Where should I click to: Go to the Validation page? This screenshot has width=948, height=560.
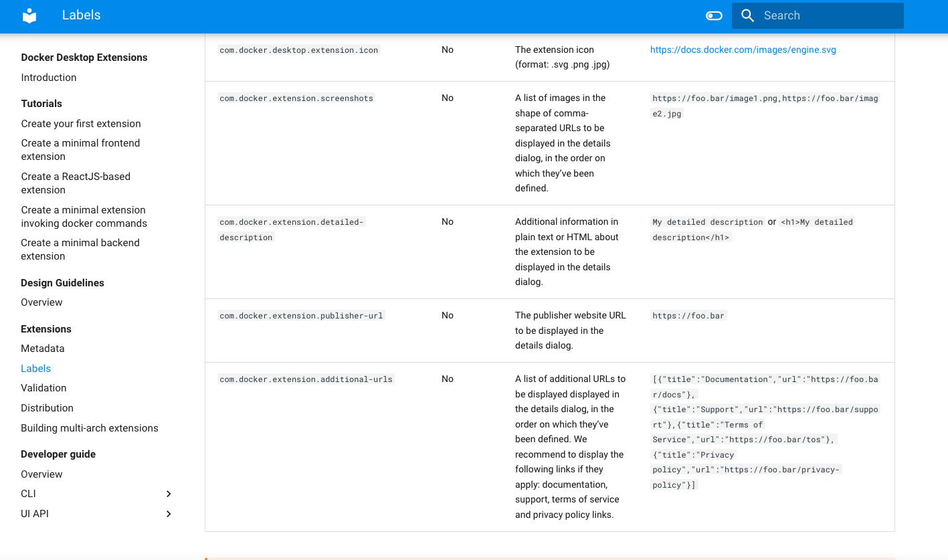[43, 388]
